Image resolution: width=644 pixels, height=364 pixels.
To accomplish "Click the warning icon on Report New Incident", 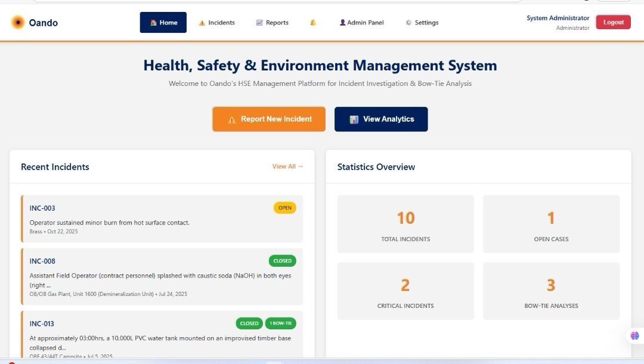I will pos(231,119).
